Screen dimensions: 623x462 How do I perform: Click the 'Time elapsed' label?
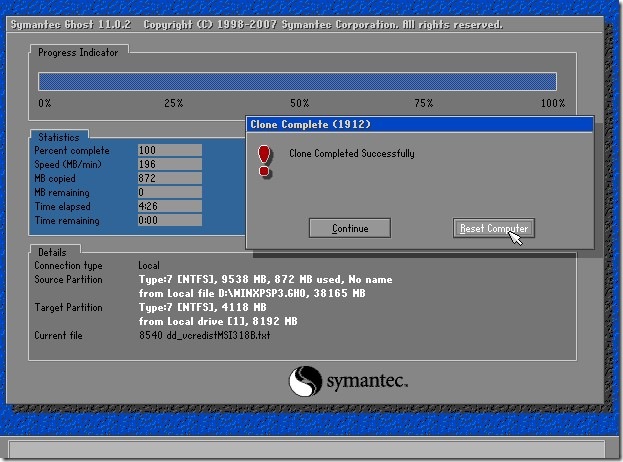[x=62, y=207]
